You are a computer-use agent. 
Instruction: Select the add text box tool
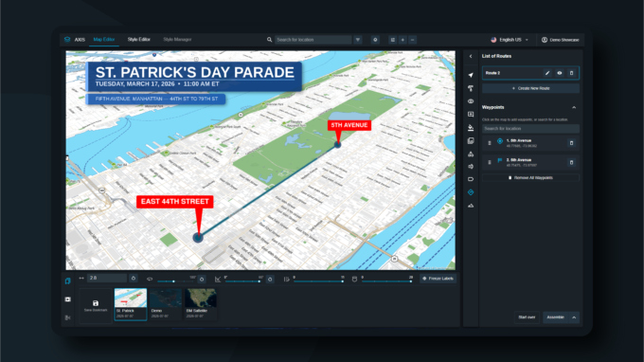471,115
